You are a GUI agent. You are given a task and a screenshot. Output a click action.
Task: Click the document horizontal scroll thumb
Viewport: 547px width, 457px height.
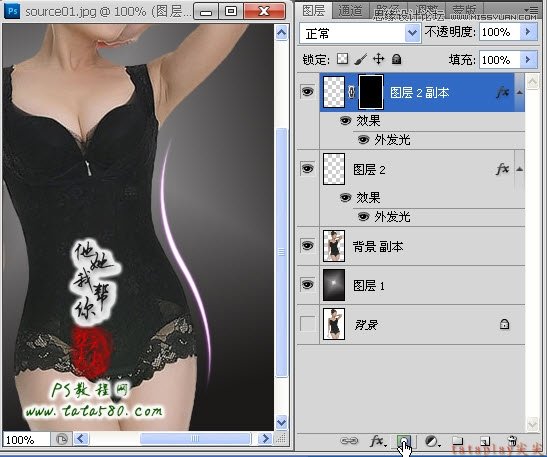(x=195, y=439)
